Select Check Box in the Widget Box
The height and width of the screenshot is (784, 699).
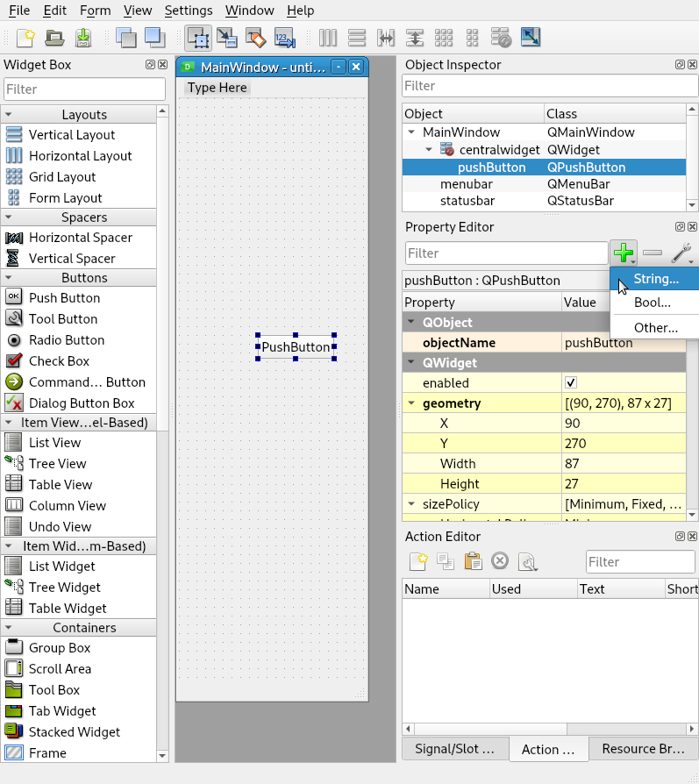pos(59,361)
